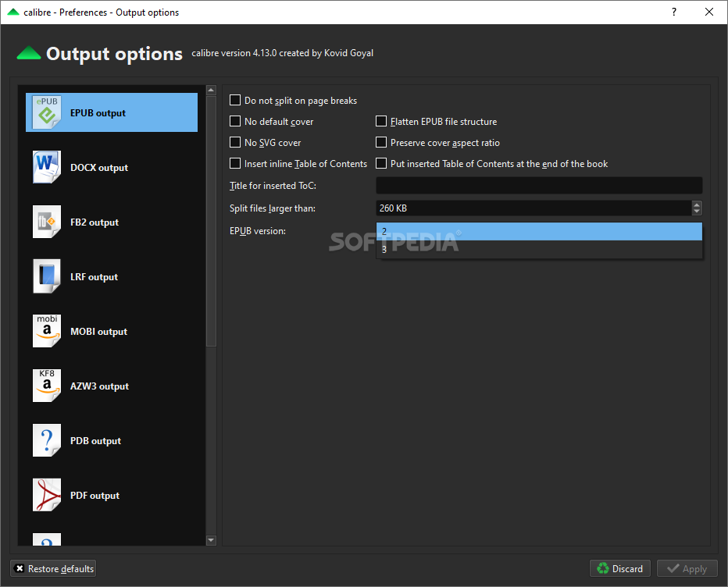This screenshot has height=587, width=728.
Task: Click the Discard button
Action: coord(620,568)
